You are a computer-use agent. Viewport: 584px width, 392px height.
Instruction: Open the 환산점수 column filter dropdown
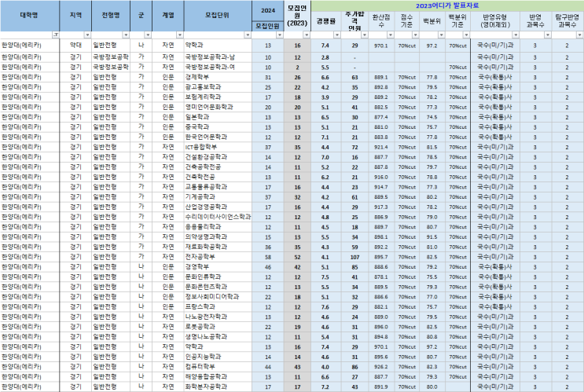click(x=391, y=35)
